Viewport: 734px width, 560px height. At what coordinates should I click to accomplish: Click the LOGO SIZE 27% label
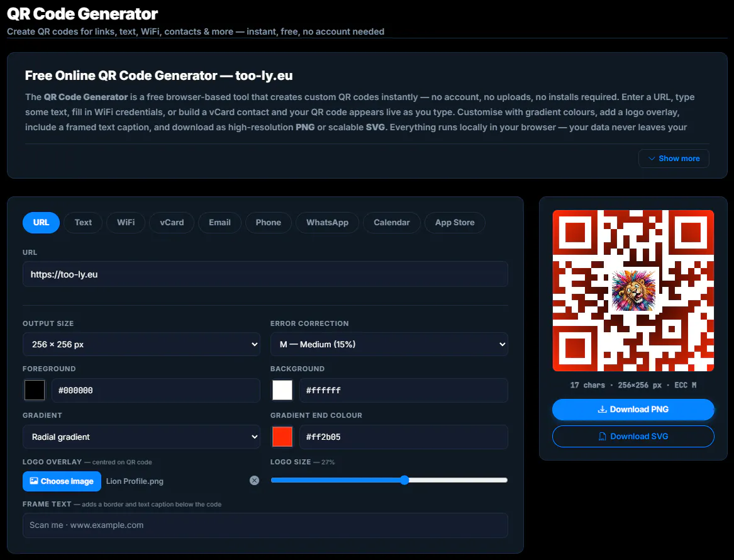(x=303, y=462)
